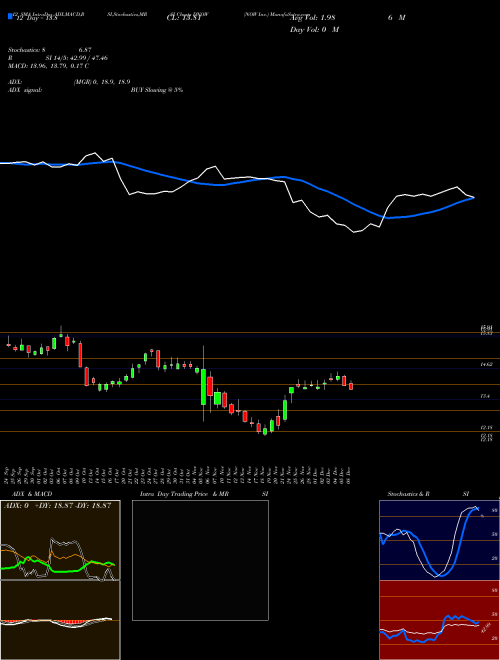
Task: Click the 'Day Vol: 0 M' label
Action: point(314,30)
